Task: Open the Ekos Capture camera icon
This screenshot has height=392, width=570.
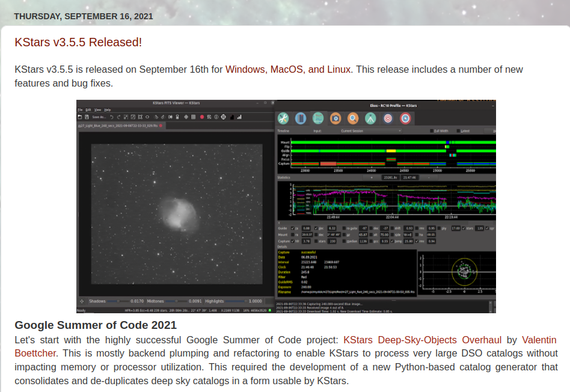Action: pos(335,118)
